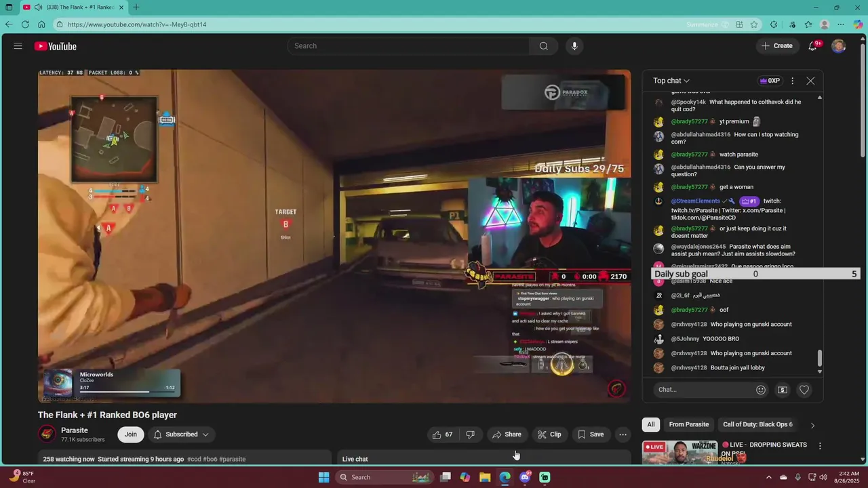Go back to the previous page

pos(8,24)
